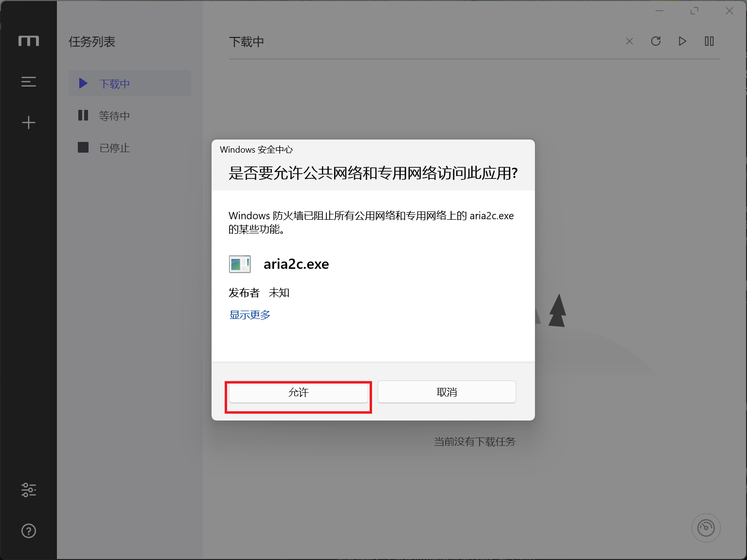Click the 未知 publisher text
This screenshot has height=560, width=747.
[x=279, y=293]
